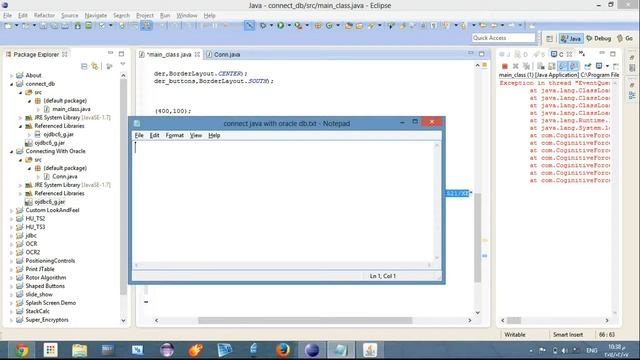Image resolution: width=640 pixels, height=360 pixels.
Task: Select the StackCalc project
Action: 38,311
